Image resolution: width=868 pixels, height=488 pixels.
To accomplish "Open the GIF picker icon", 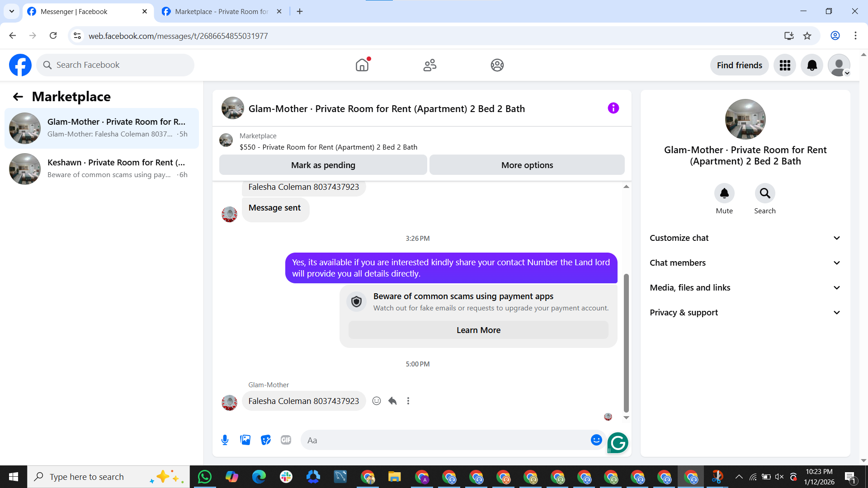I will point(286,440).
